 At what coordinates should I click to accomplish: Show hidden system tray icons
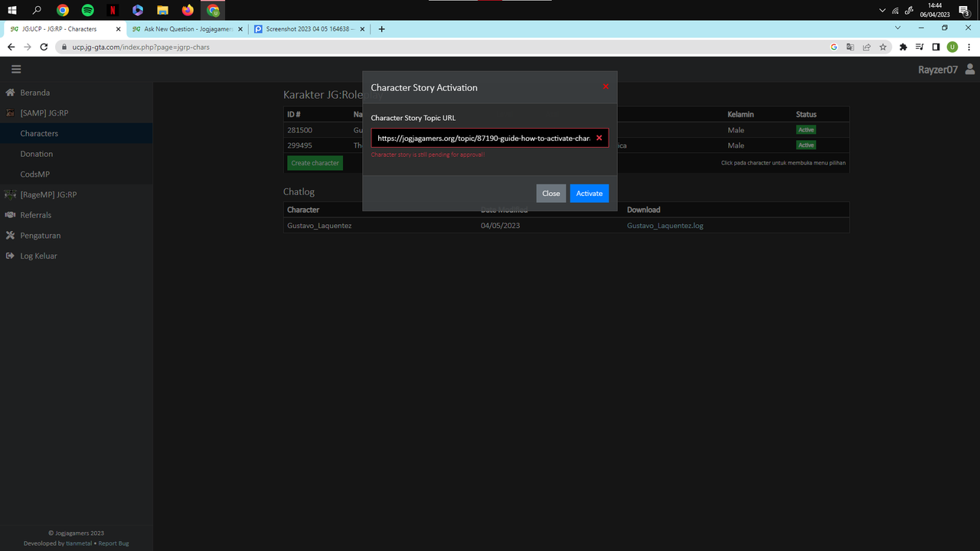point(883,11)
